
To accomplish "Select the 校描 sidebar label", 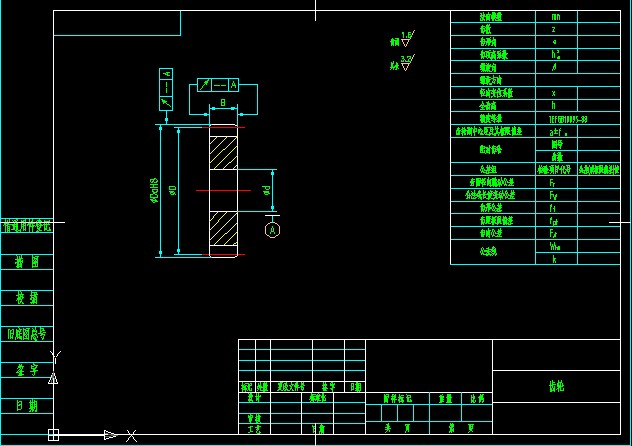I will click(27, 298).
